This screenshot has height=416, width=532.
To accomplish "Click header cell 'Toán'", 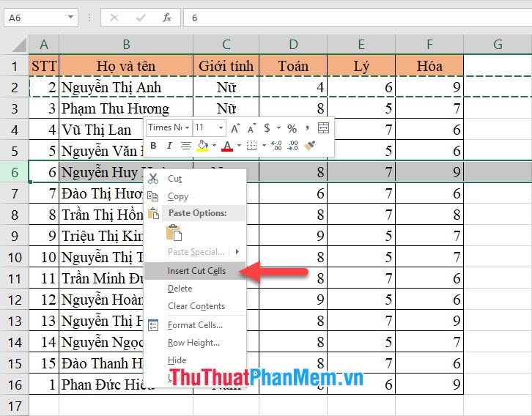I will click(293, 66).
